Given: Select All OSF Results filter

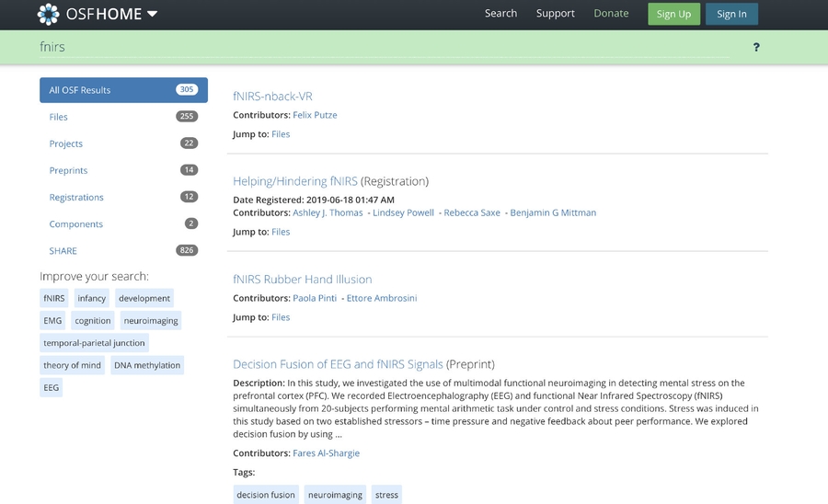Looking at the screenshot, I should coord(123,90).
